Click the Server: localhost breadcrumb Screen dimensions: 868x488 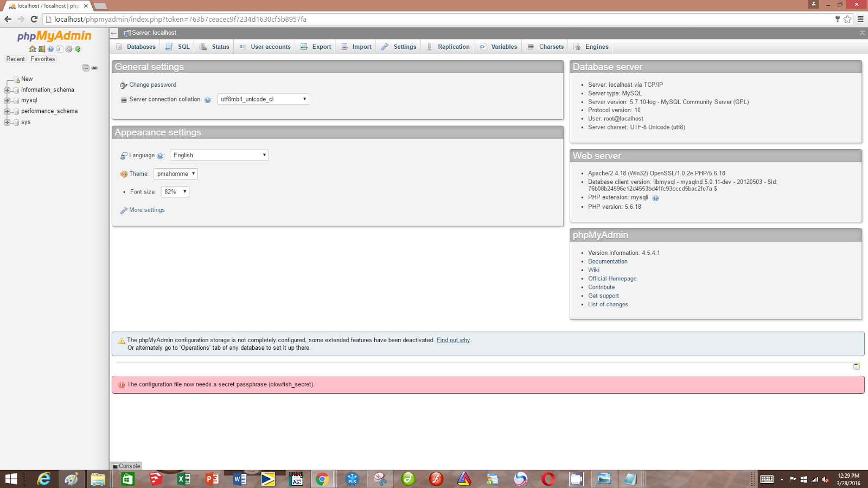tap(154, 33)
